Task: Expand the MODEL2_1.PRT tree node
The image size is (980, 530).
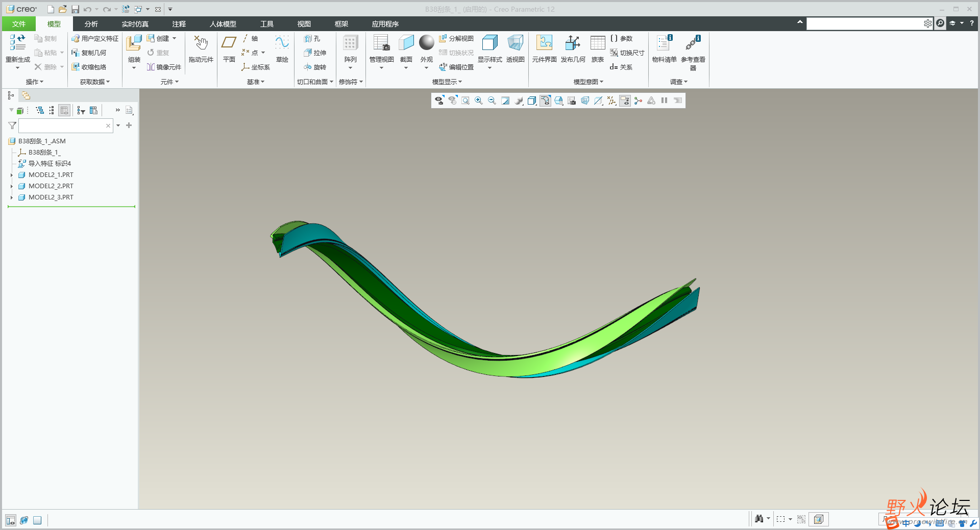Action: click(x=12, y=175)
